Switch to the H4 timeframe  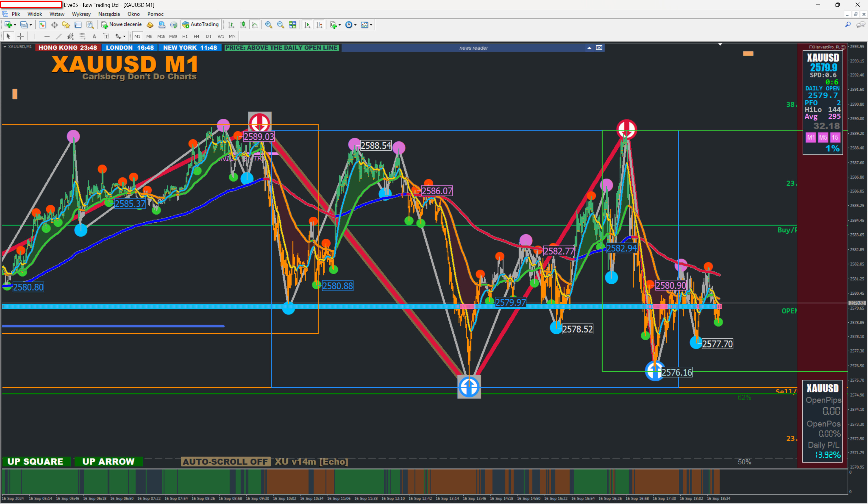tap(196, 36)
